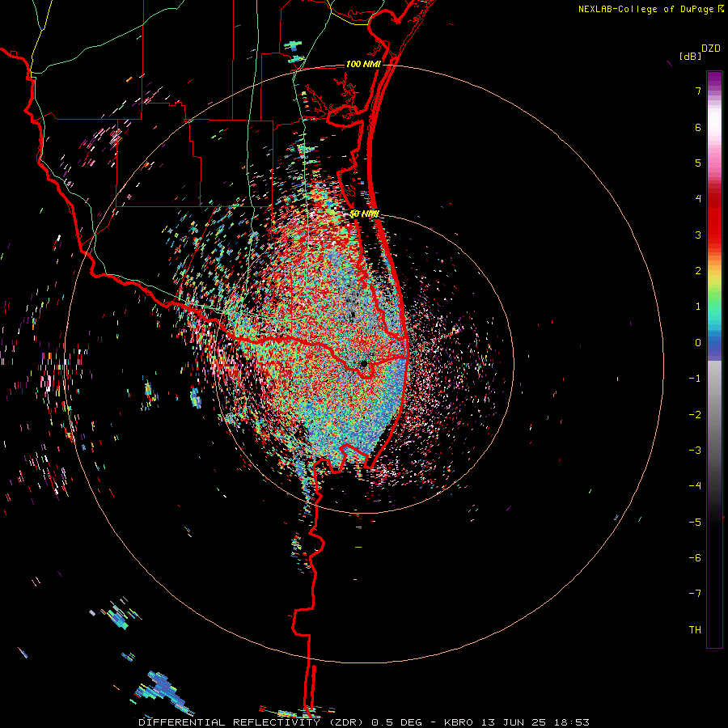Click the 18:53 timestamp text
The image size is (728, 728).
tap(572, 722)
